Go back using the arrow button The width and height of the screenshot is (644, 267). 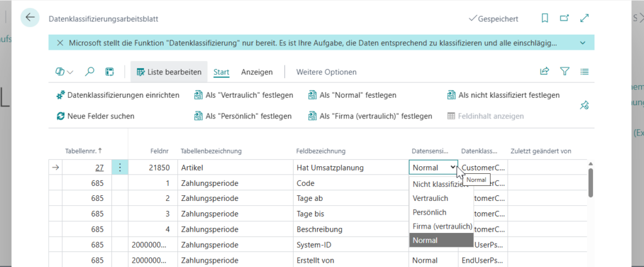pos(30,18)
